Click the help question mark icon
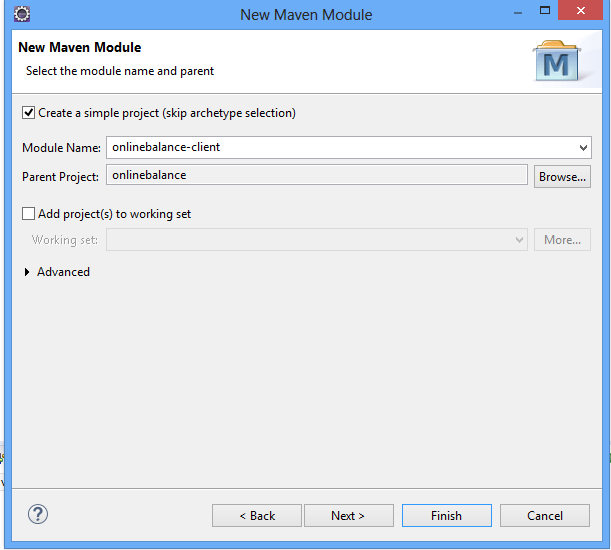 click(x=38, y=514)
